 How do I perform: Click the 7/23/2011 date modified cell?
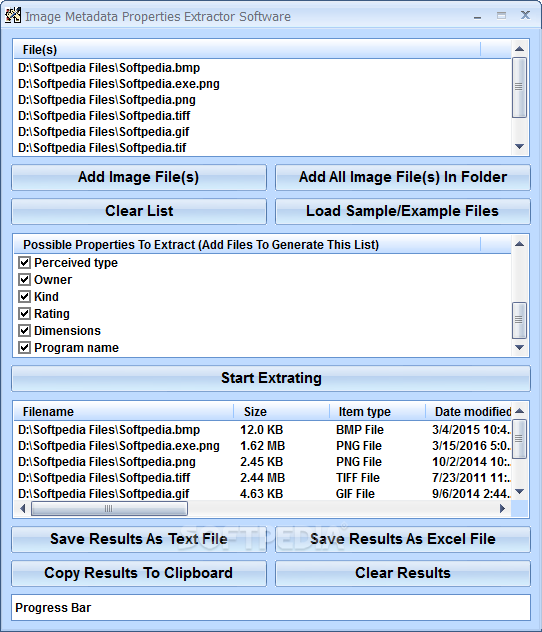point(471,478)
